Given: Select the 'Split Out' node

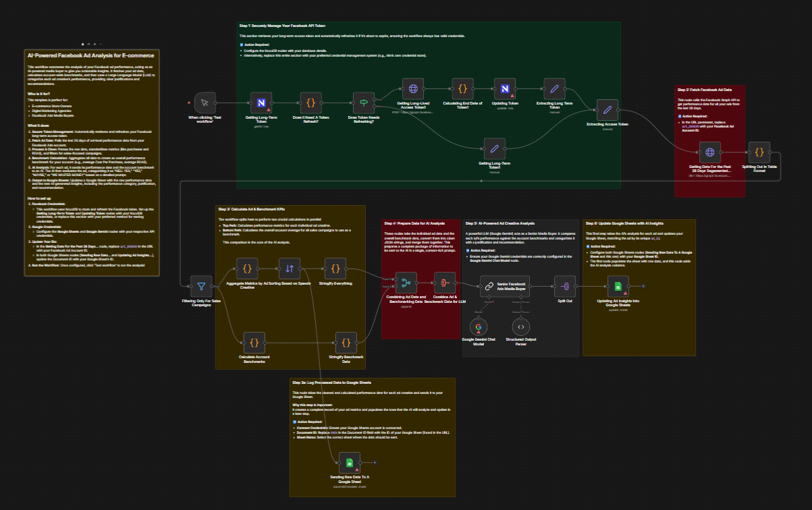Looking at the screenshot, I should click(564, 286).
